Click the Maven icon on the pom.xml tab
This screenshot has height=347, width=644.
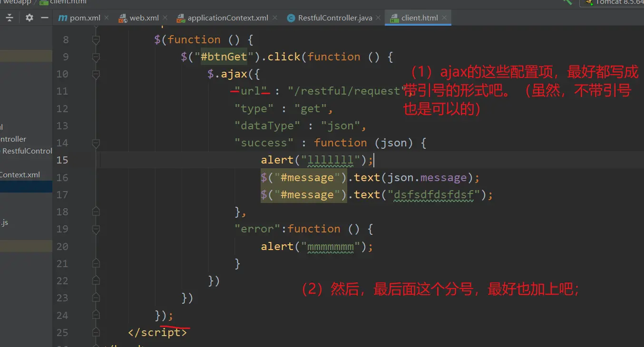(62, 18)
